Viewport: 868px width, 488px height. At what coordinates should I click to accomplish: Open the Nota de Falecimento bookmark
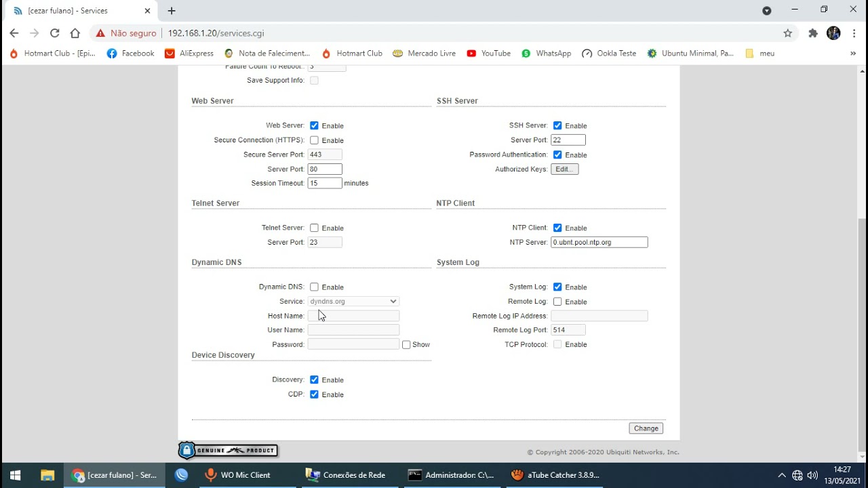click(x=267, y=54)
